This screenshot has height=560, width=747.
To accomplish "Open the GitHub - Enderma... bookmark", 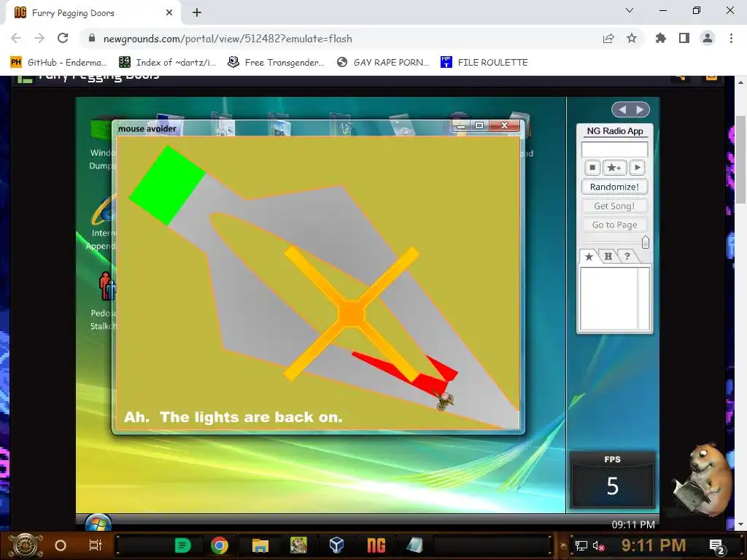I will click(x=59, y=63).
